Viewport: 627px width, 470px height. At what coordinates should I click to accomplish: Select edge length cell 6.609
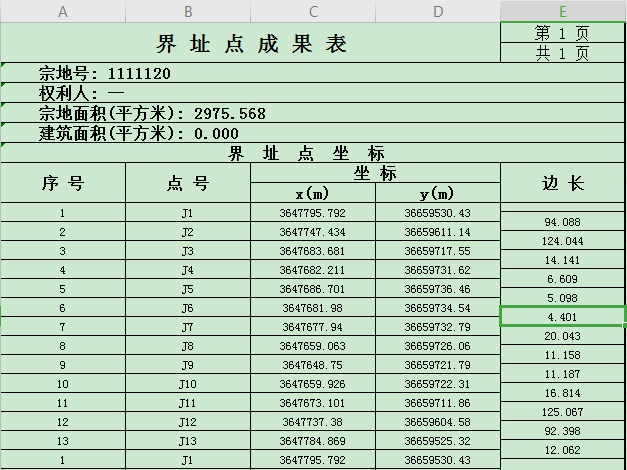point(562,279)
